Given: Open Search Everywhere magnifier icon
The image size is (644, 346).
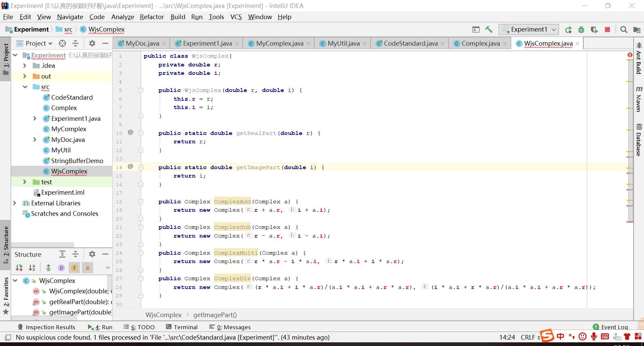Looking at the screenshot, I should (624, 30).
